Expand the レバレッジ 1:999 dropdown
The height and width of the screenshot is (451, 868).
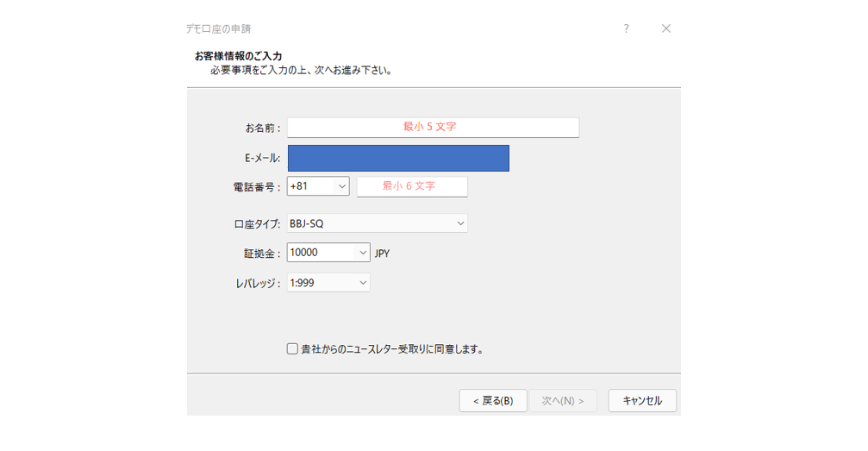pos(362,282)
